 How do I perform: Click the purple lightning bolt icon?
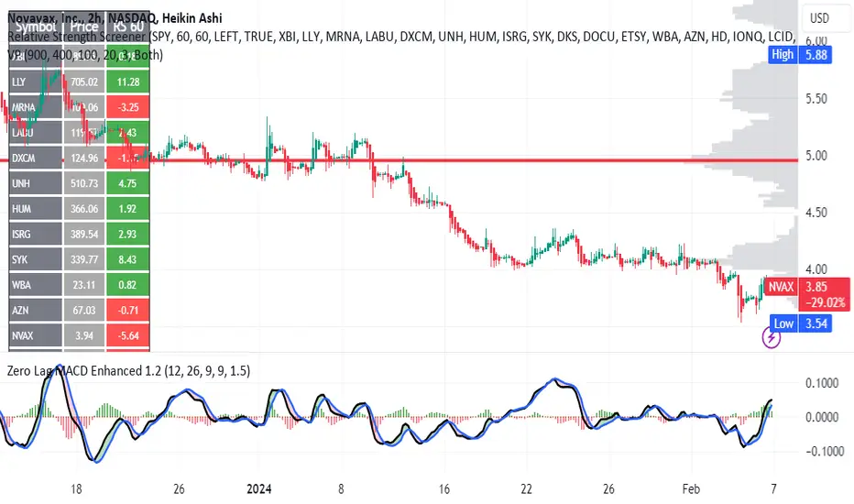(x=771, y=338)
